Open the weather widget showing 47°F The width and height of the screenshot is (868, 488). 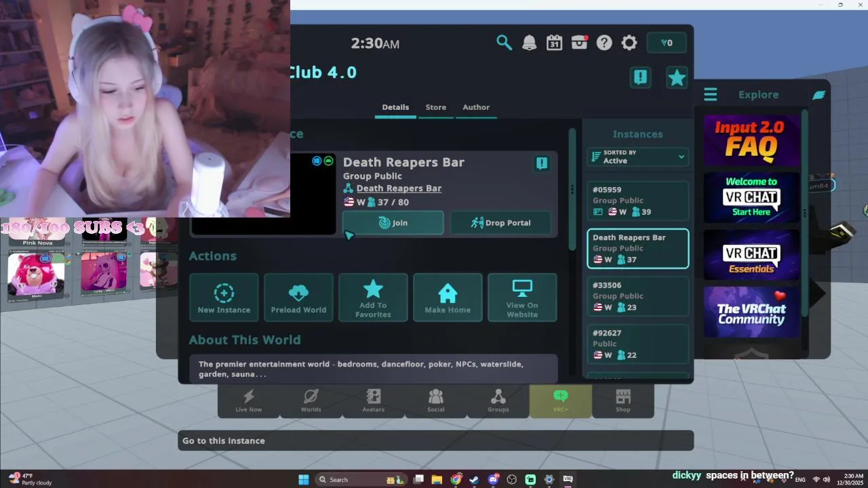tap(28, 479)
